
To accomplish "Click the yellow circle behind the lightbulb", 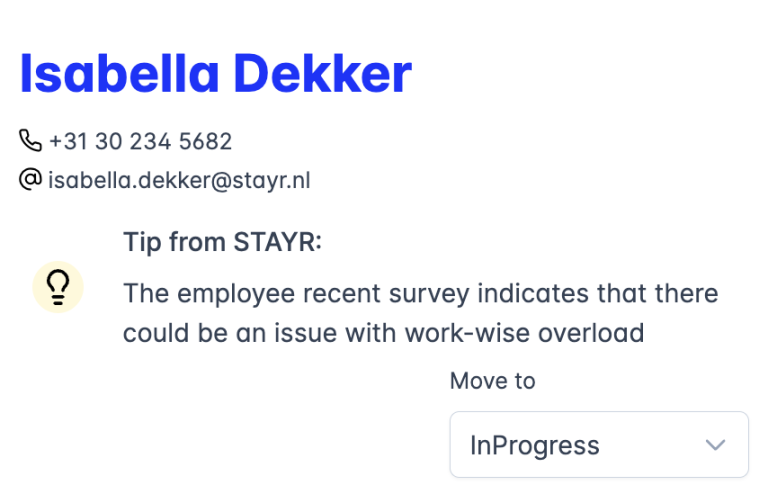I will [x=58, y=287].
